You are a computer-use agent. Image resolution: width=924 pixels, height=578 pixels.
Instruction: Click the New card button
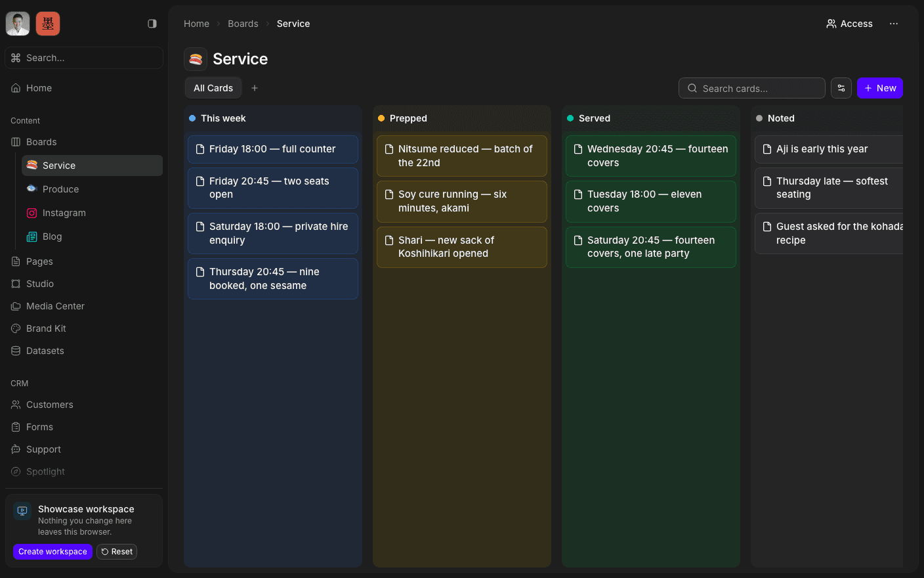pyautogui.click(x=880, y=88)
